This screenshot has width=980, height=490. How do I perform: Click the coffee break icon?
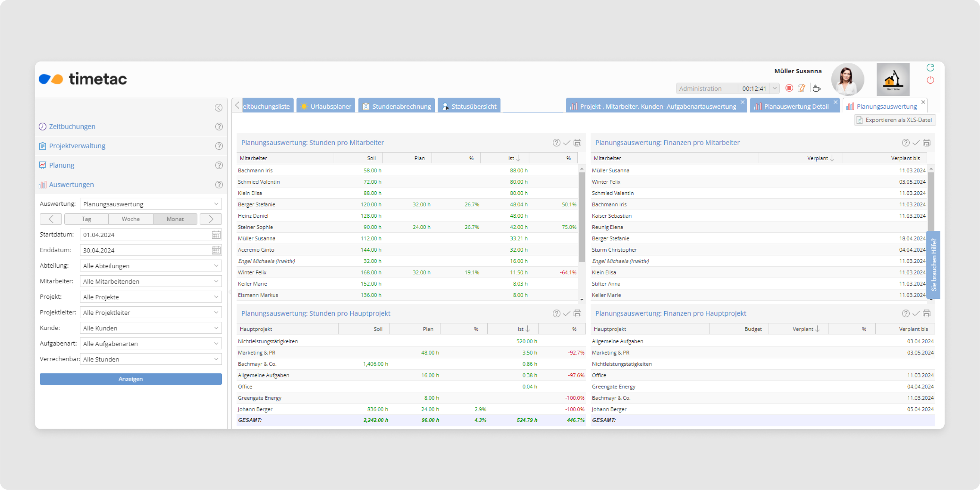(816, 88)
